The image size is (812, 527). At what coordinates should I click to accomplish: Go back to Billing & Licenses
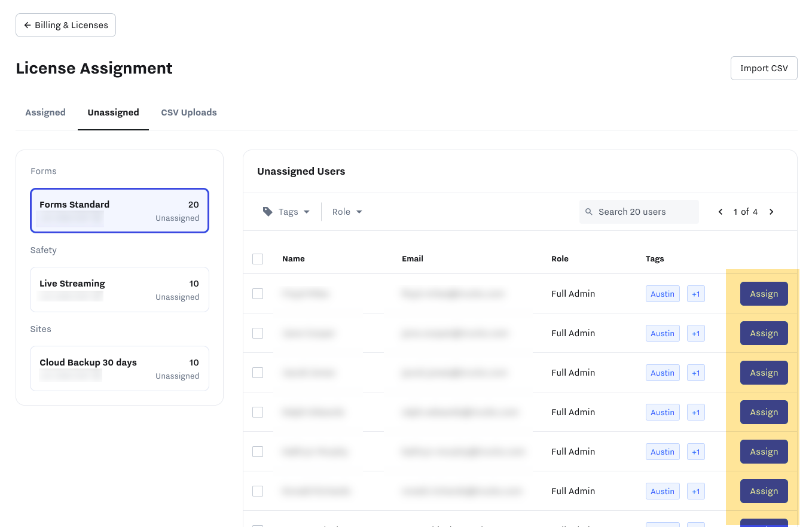click(66, 25)
